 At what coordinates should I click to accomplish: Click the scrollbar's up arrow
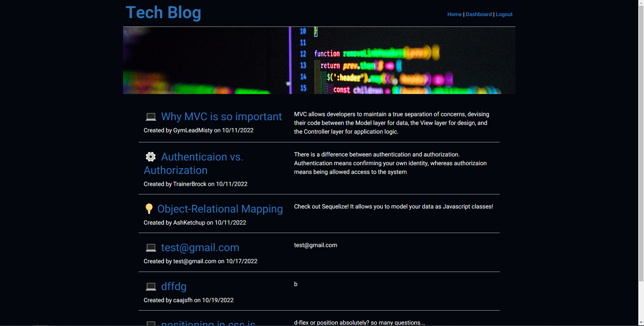[x=641, y=3]
